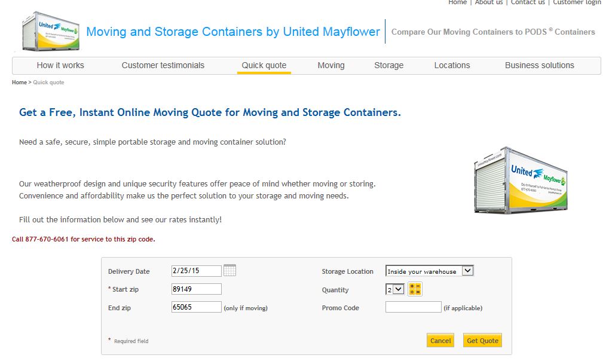Click the large container image beside the intro text
Screen dimensions: 609x364
(521, 181)
